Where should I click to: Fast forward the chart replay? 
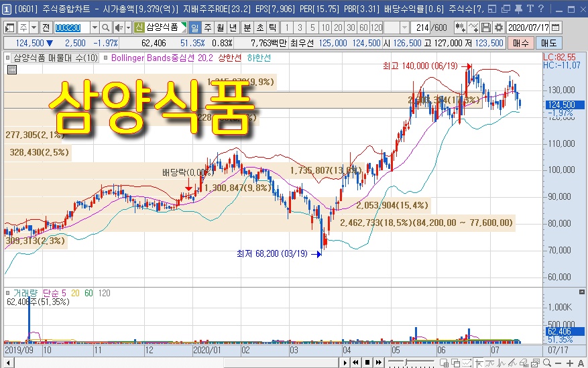coord(379,363)
